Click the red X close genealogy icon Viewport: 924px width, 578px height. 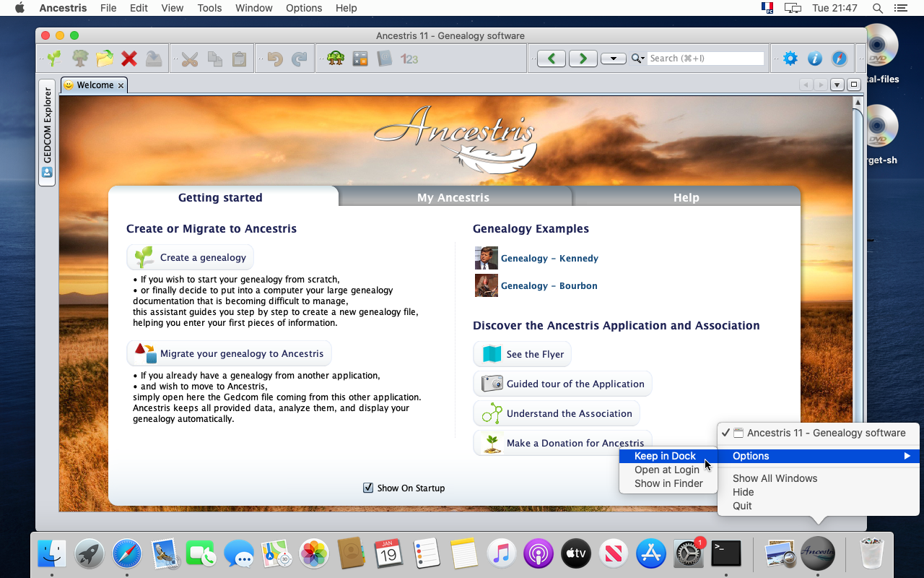(129, 59)
